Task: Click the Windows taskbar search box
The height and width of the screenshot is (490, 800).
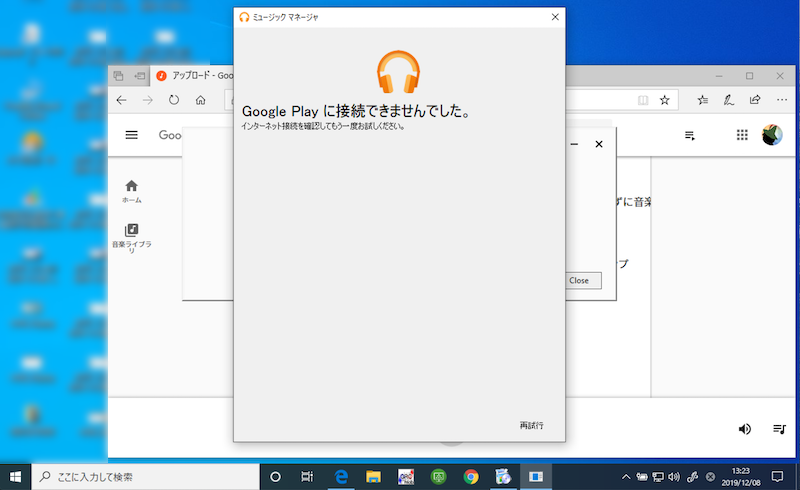Action: 145,477
